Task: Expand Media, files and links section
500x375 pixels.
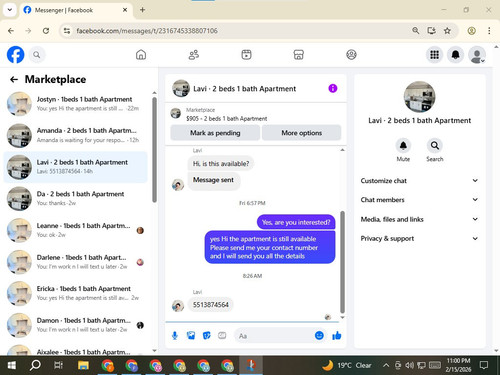Action: click(x=419, y=219)
